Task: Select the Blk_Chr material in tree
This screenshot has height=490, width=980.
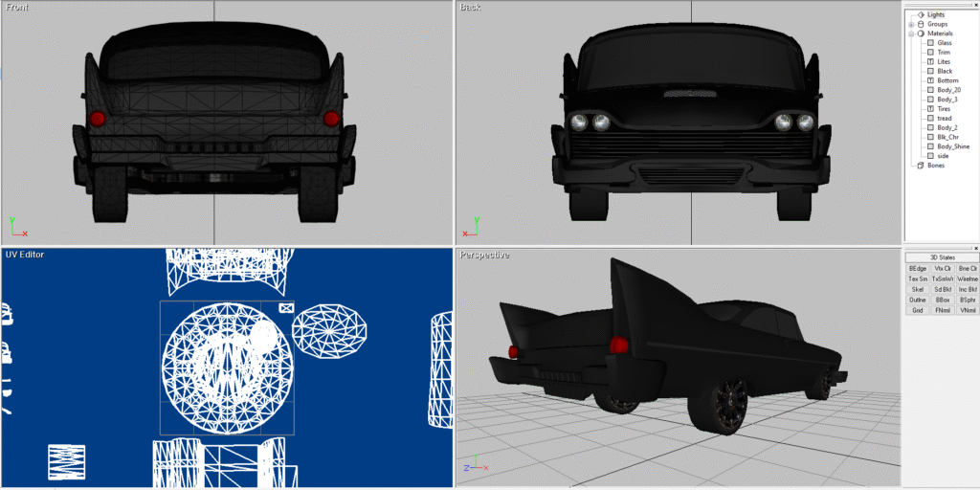Action: (x=947, y=137)
